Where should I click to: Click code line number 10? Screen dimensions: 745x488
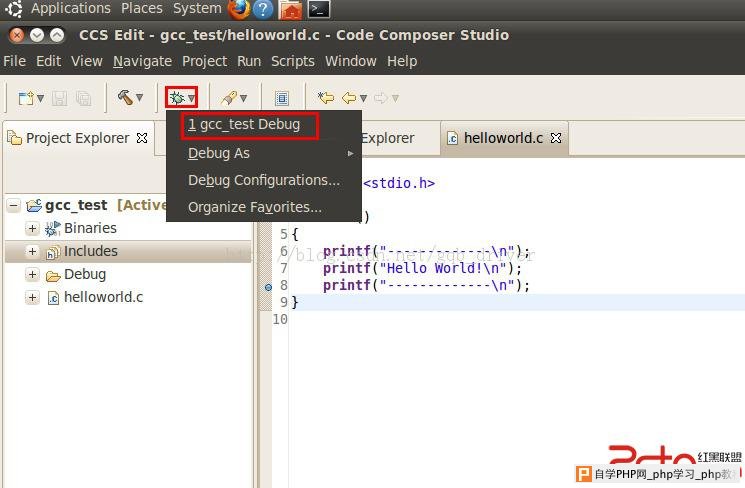[280, 319]
